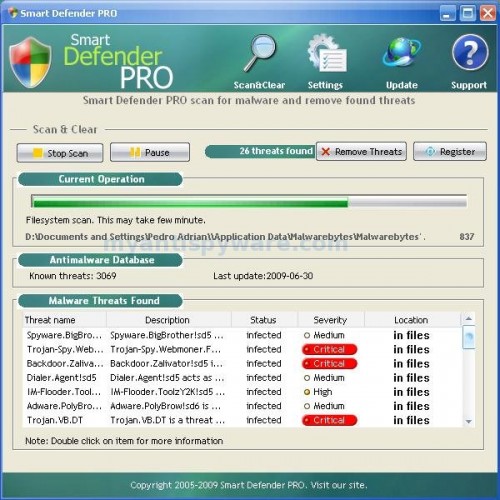Sort by Description column header

point(169,320)
